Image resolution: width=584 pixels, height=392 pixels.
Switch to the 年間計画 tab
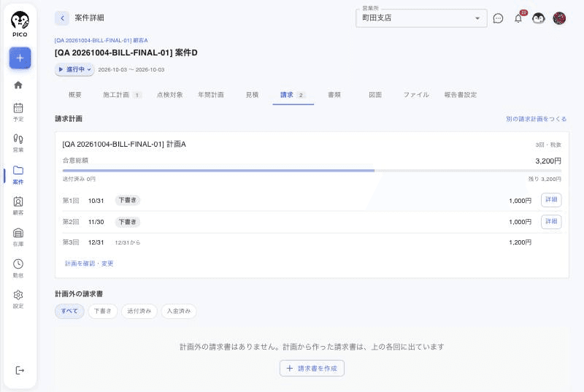pos(211,95)
